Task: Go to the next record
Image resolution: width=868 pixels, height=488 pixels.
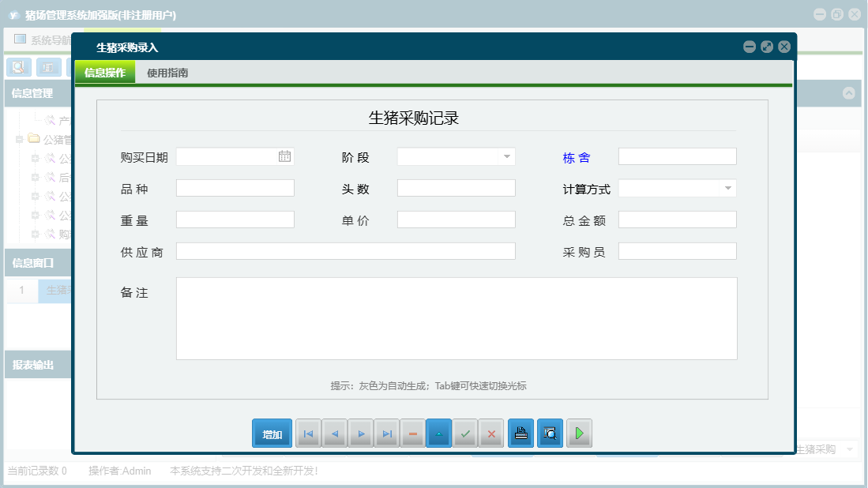Action: coord(361,434)
